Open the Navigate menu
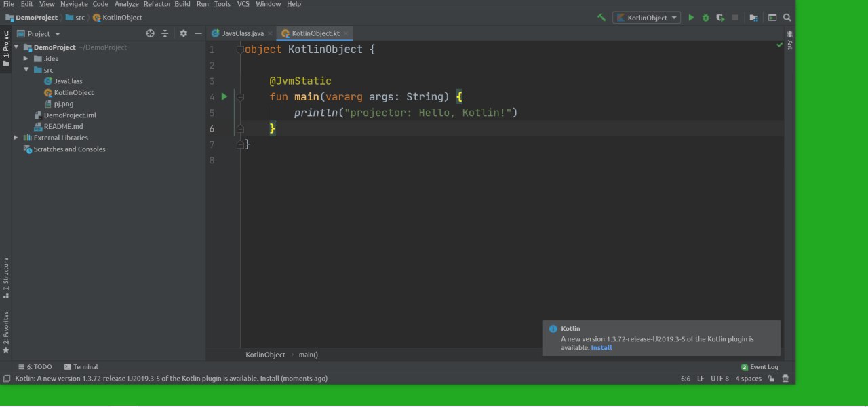 tap(74, 4)
